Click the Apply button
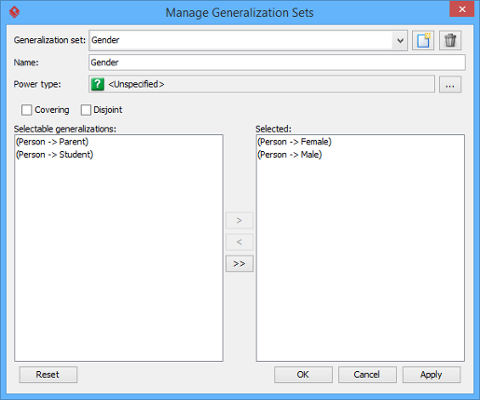480x400 pixels. coord(431,375)
